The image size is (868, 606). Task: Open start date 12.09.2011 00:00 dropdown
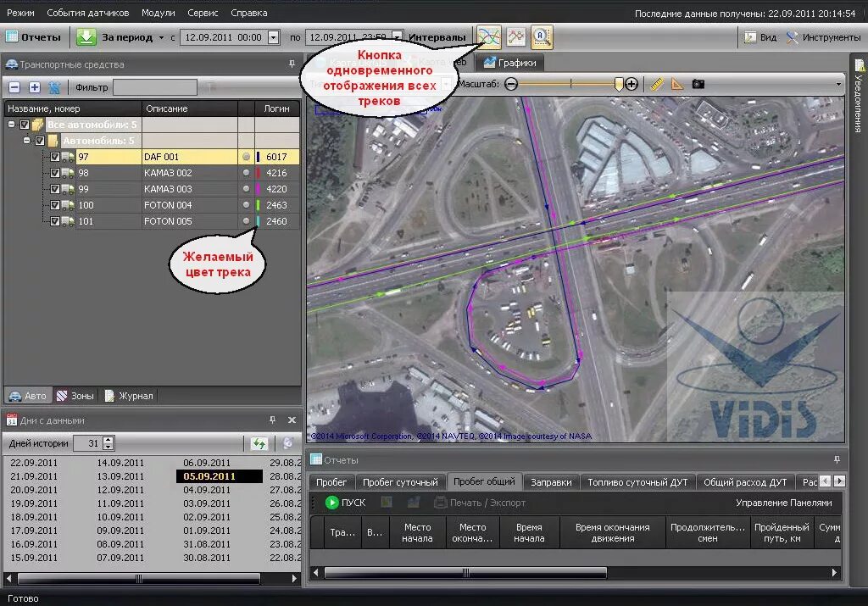click(274, 37)
